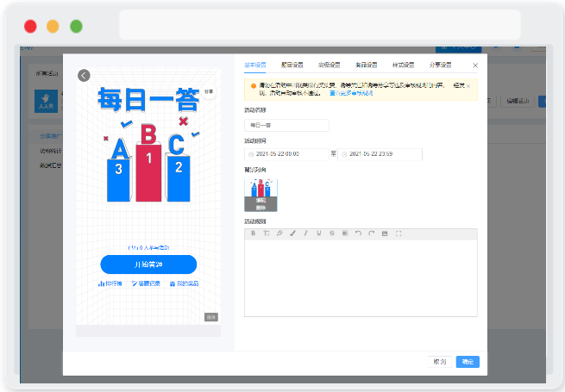Insert an image via editor toolbar
Viewport: 565px width, 392px height.
pyautogui.click(x=385, y=233)
